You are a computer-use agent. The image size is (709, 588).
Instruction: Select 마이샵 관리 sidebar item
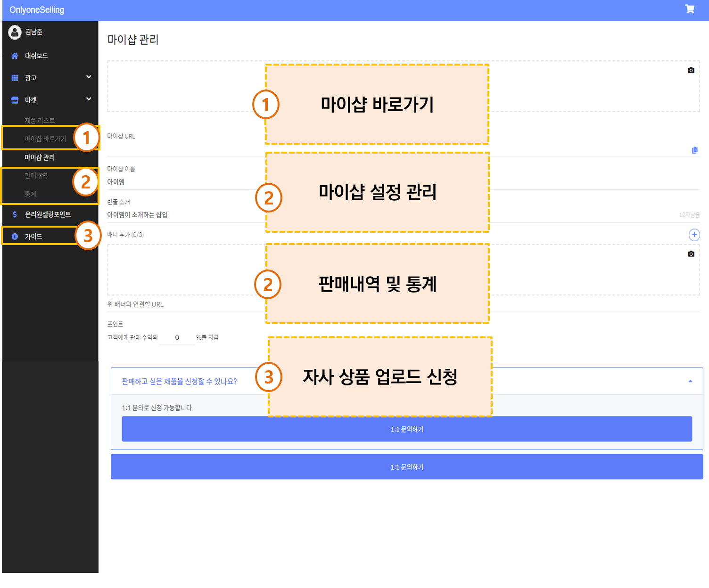[40, 157]
